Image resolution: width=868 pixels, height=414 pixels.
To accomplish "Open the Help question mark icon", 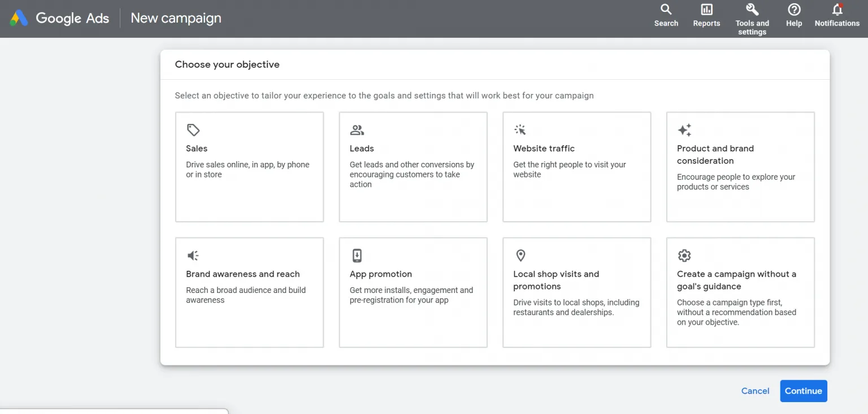I will [794, 10].
